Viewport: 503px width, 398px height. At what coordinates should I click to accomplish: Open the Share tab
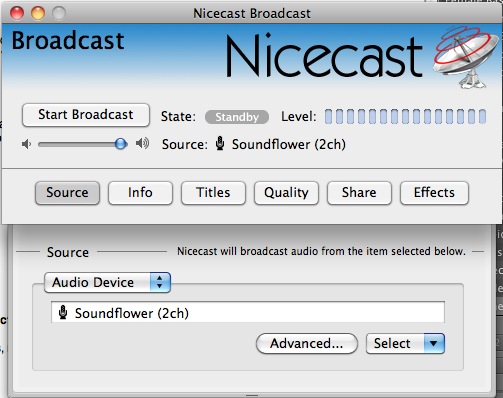click(x=359, y=193)
